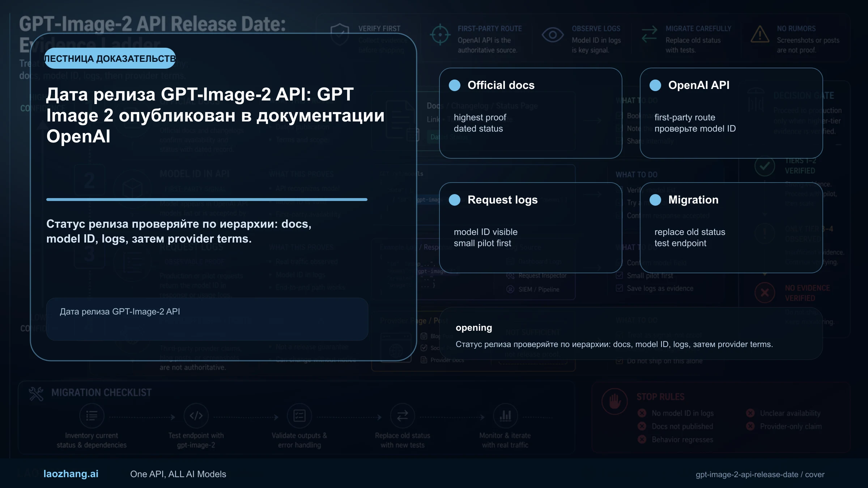Click the 'Monitor & iterate with real traffic' label
The image size is (868, 488).
505,440
